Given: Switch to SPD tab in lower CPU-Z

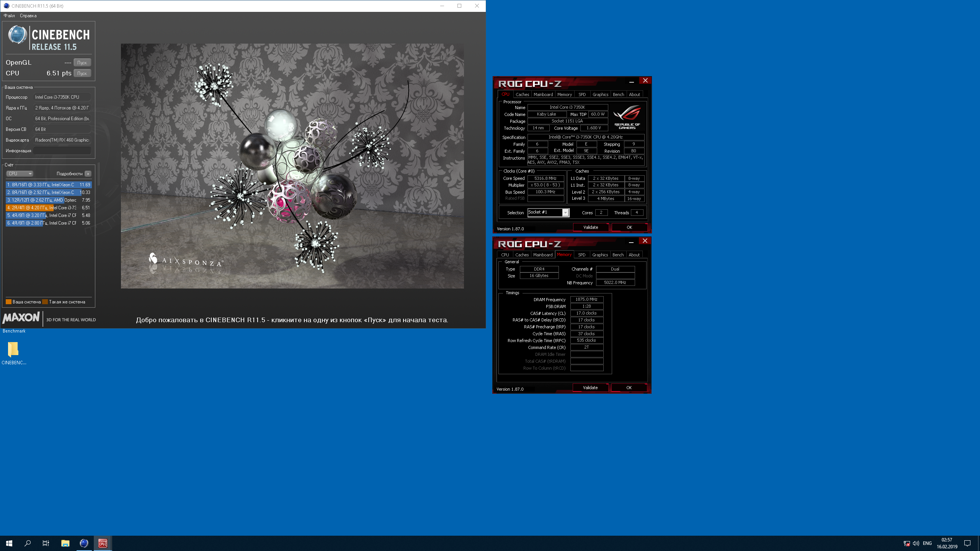Looking at the screenshot, I should (x=581, y=255).
